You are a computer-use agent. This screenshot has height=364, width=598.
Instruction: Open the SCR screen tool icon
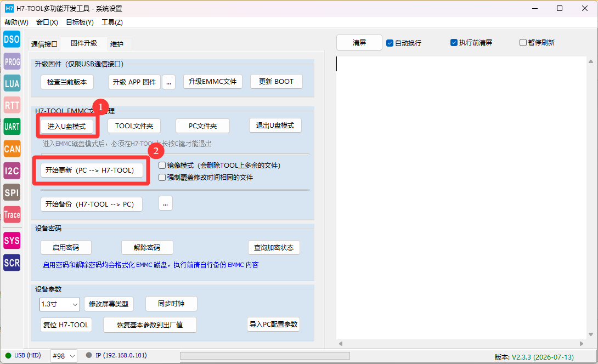12,263
